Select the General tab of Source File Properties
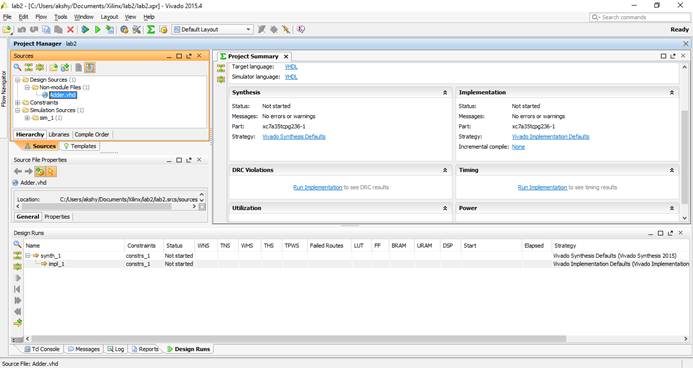This screenshot has width=693, height=368. point(28,217)
